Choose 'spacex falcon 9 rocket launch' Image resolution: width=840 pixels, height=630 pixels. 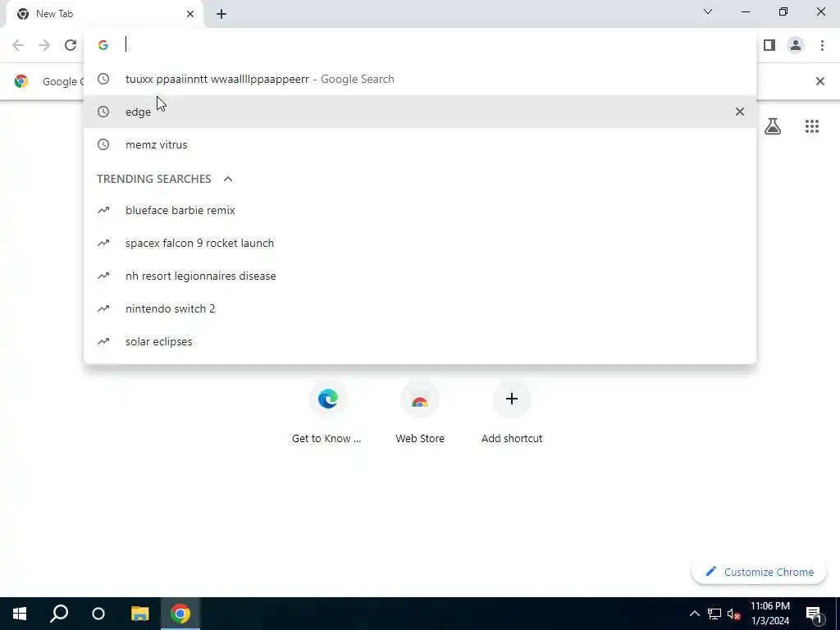coord(420,243)
